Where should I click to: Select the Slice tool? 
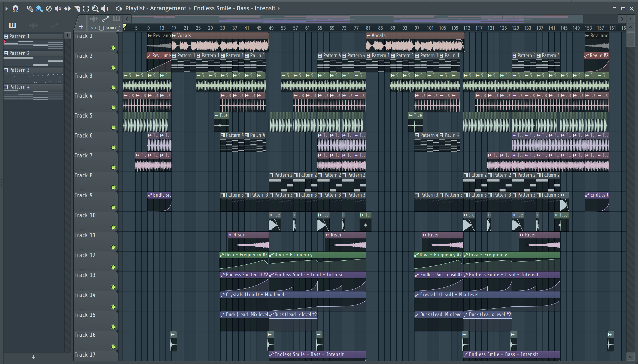tap(77, 8)
